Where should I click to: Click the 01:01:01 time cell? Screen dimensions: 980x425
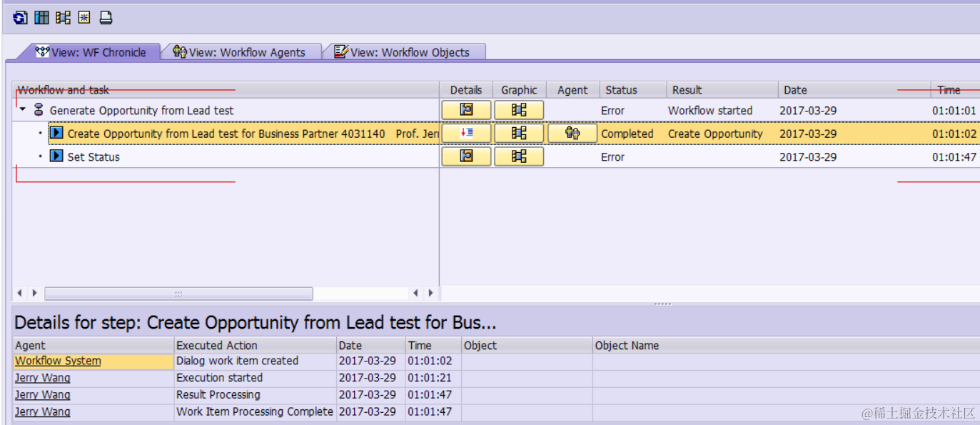point(954,111)
